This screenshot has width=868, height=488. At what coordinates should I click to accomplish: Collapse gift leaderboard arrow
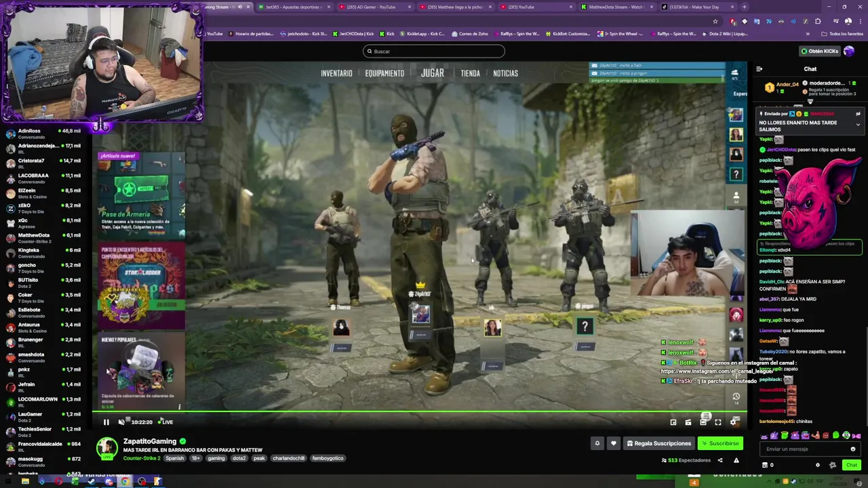(x=810, y=101)
